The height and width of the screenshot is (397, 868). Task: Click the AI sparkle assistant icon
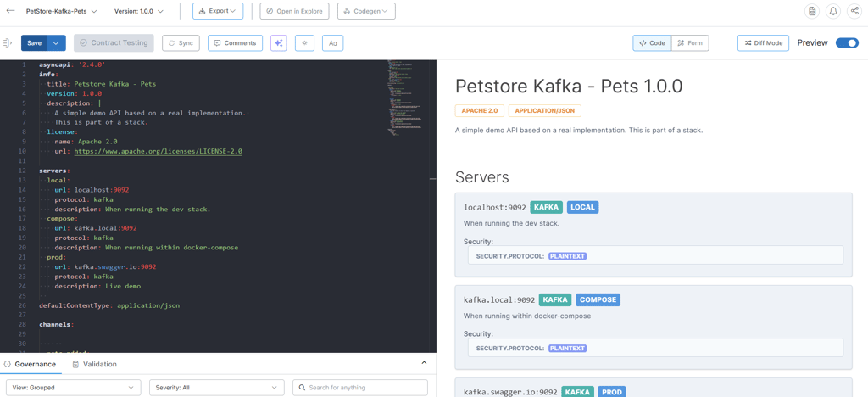279,43
